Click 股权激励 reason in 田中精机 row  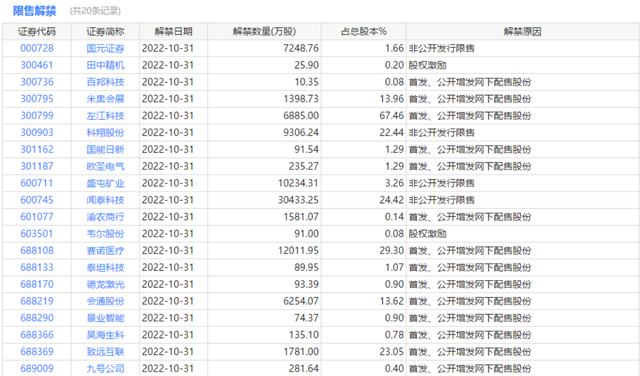[427, 65]
